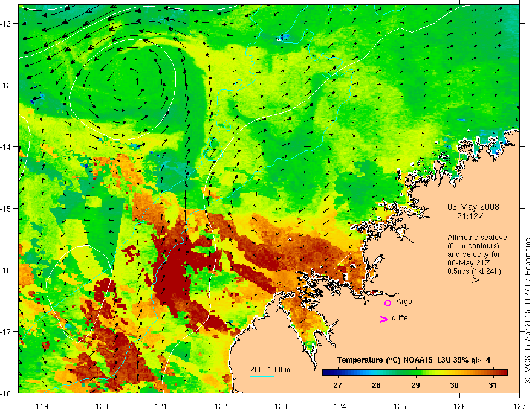
Task: Click the '-12' latitude axis label
Action: point(7,24)
